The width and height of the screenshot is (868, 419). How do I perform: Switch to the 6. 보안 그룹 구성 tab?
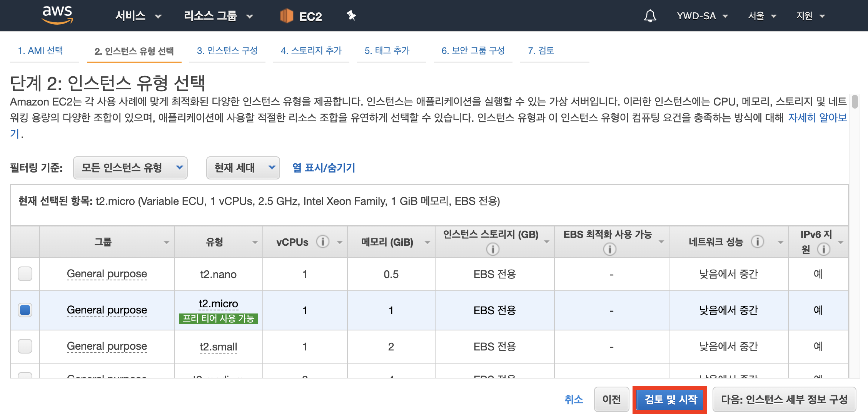tap(473, 50)
